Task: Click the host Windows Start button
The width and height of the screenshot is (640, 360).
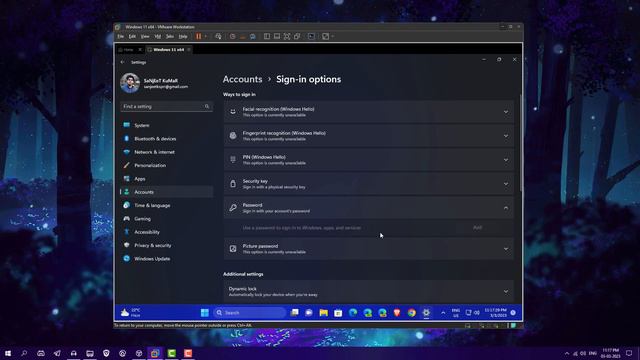Action: pos(8,353)
